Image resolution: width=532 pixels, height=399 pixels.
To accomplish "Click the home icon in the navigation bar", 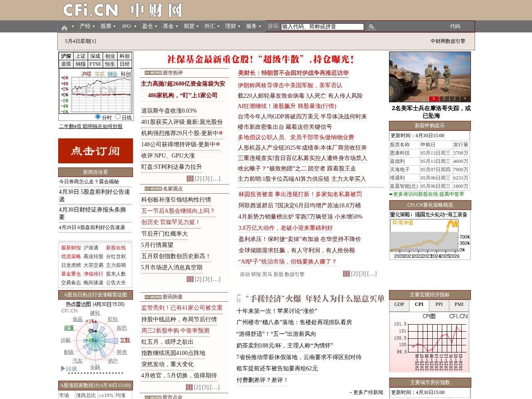I will click(64, 27).
